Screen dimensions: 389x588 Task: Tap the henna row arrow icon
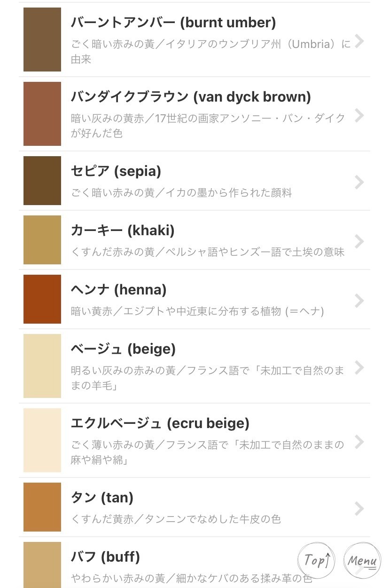(359, 301)
